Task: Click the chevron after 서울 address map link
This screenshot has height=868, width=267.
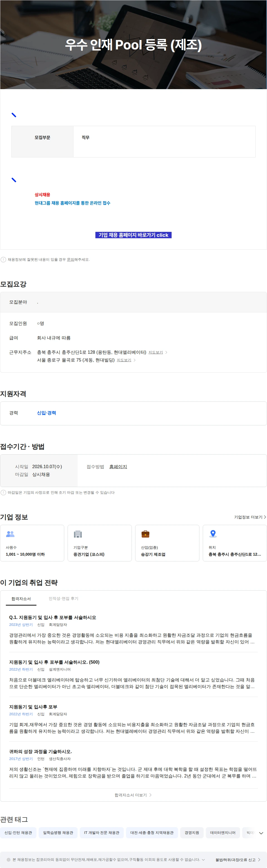Action: [135, 360]
